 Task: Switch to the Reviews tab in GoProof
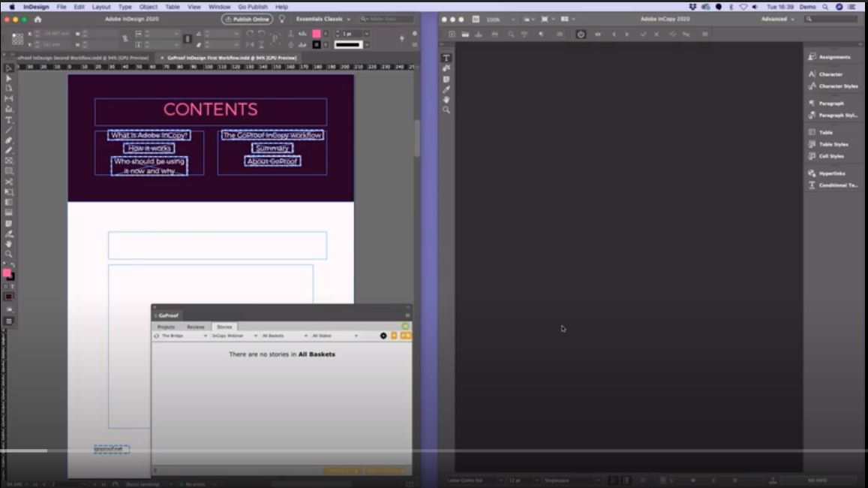tap(195, 327)
